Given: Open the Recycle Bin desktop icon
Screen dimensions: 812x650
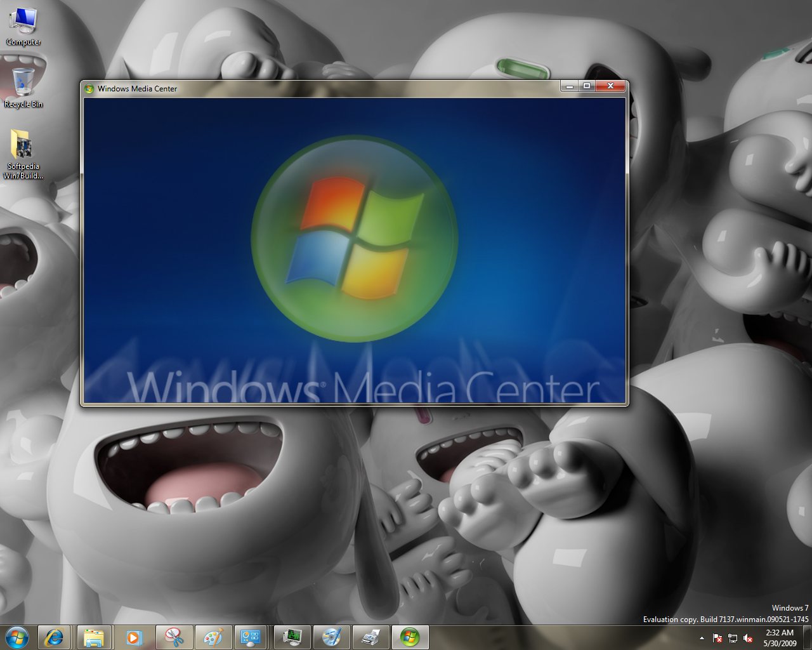Looking at the screenshot, I should click(x=23, y=88).
